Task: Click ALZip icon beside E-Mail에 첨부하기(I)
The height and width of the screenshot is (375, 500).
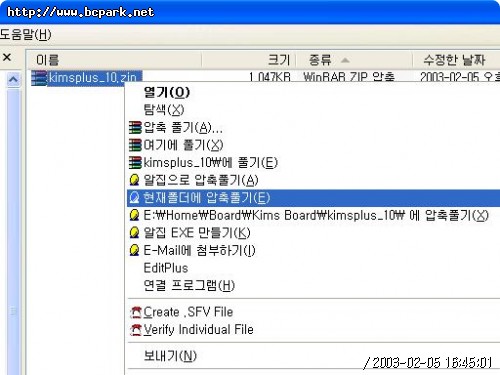Action: click(x=134, y=250)
